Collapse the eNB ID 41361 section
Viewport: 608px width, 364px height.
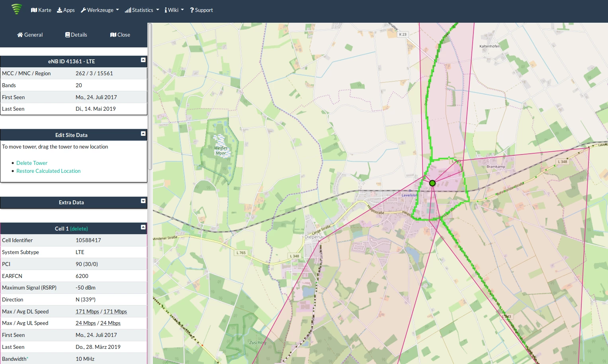(143, 60)
